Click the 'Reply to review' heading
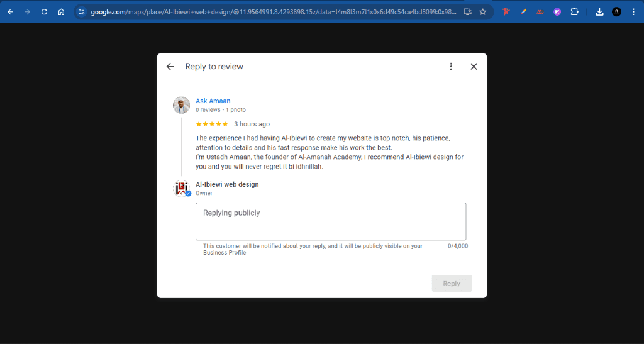 pyautogui.click(x=214, y=67)
